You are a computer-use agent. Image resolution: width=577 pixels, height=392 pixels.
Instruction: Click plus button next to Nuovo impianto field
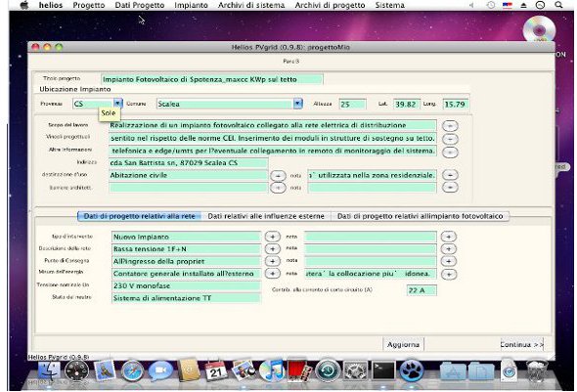272,237
